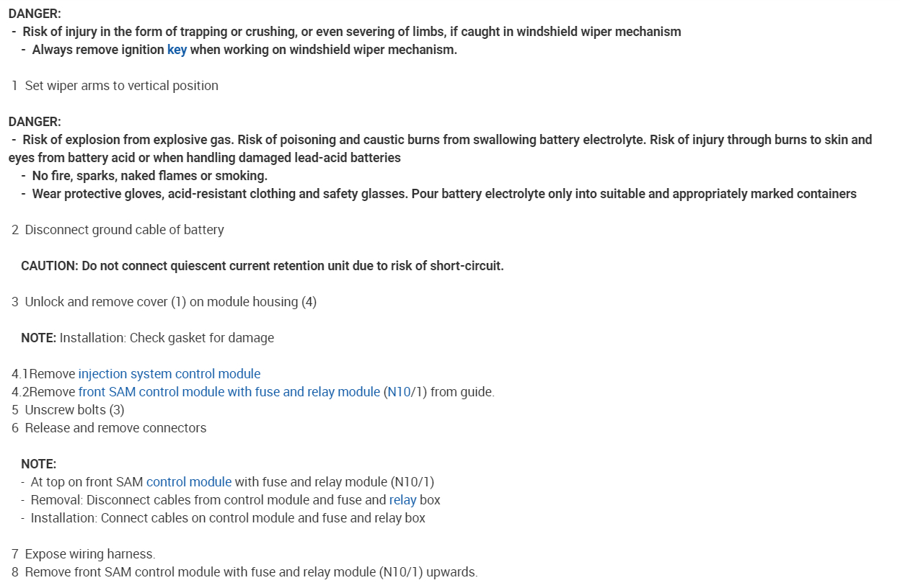Click the No fire, sparks warning line
900x588 pixels.
coord(149,176)
